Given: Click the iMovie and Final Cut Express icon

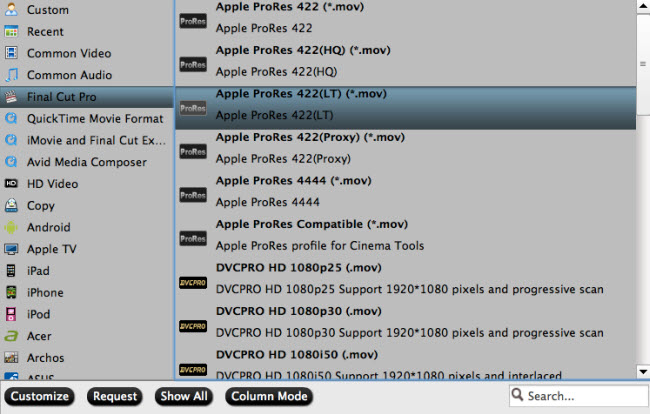Looking at the screenshot, I should click(x=11, y=140).
